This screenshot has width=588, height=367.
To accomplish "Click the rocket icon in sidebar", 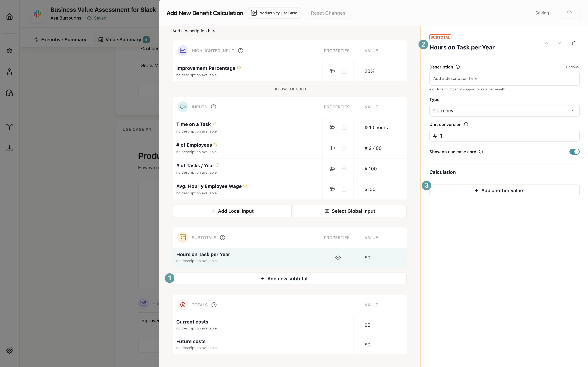I will [10, 72].
